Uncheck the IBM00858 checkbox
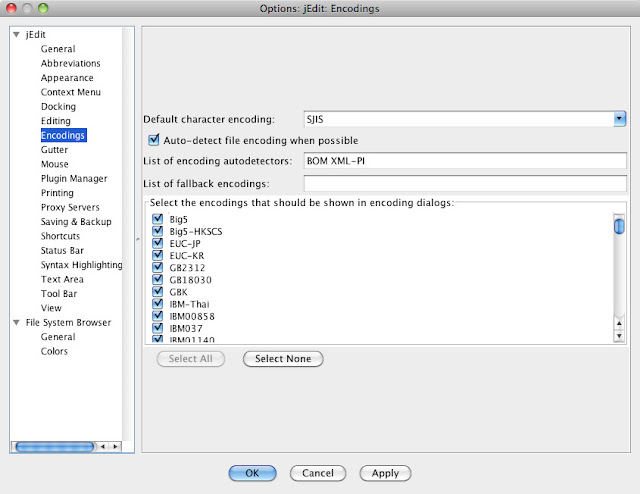 pyautogui.click(x=158, y=316)
